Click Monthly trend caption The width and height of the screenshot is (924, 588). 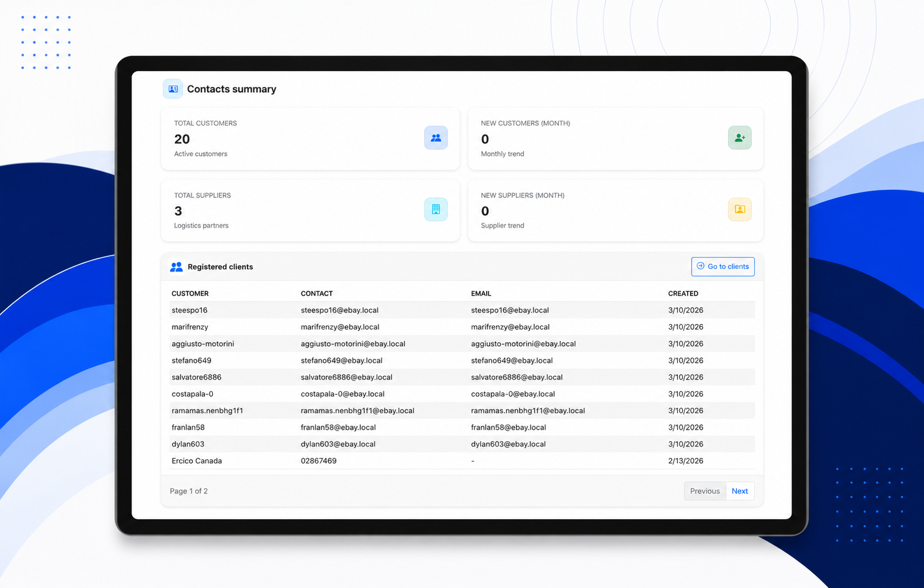(503, 154)
